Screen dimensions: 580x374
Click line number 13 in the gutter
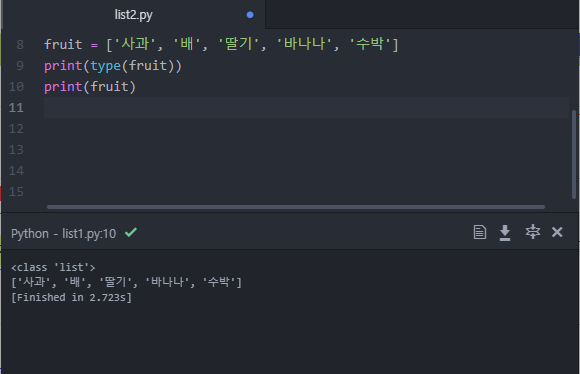click(16, 150)
